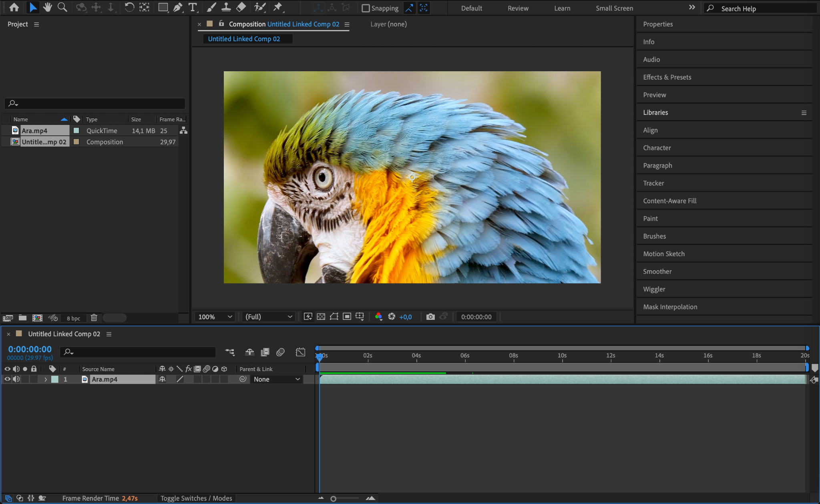Screen dimensions: 820x504
Task: Open the (Full) resolution dropdown
Action: 268,317
